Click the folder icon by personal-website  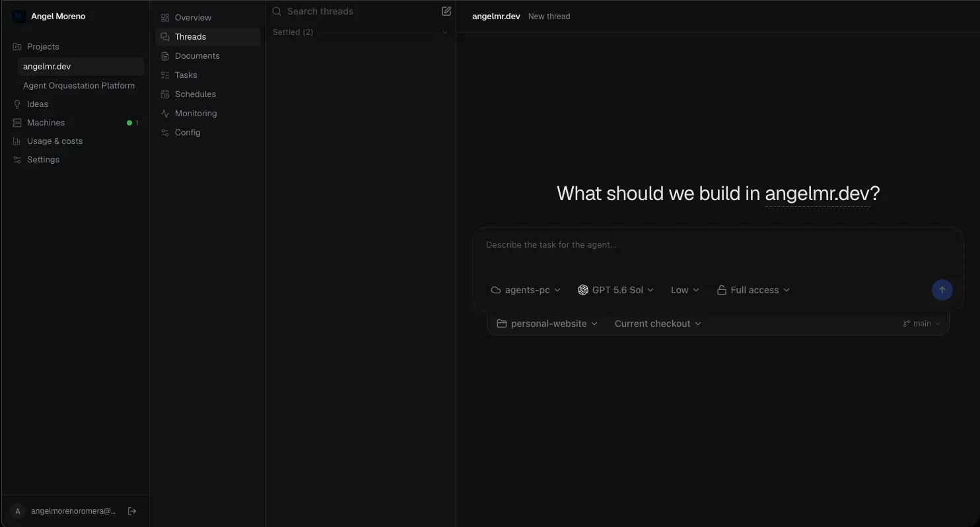502,324
